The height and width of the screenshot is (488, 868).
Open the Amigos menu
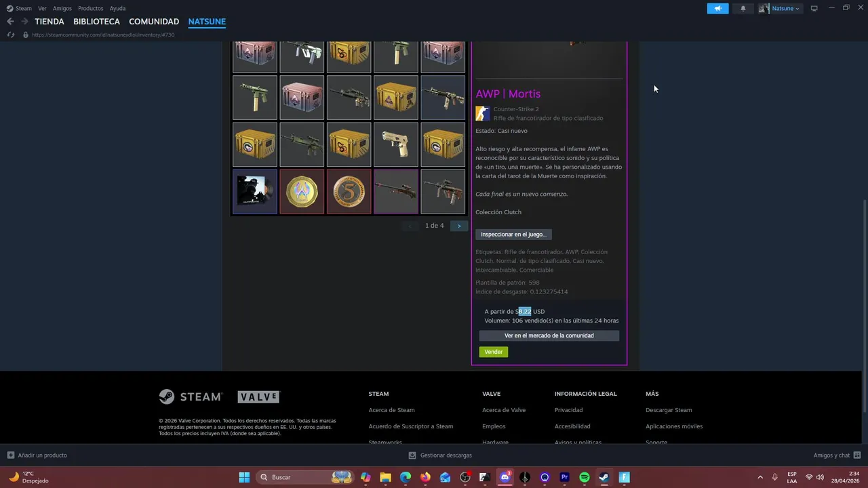click(62, 8)
